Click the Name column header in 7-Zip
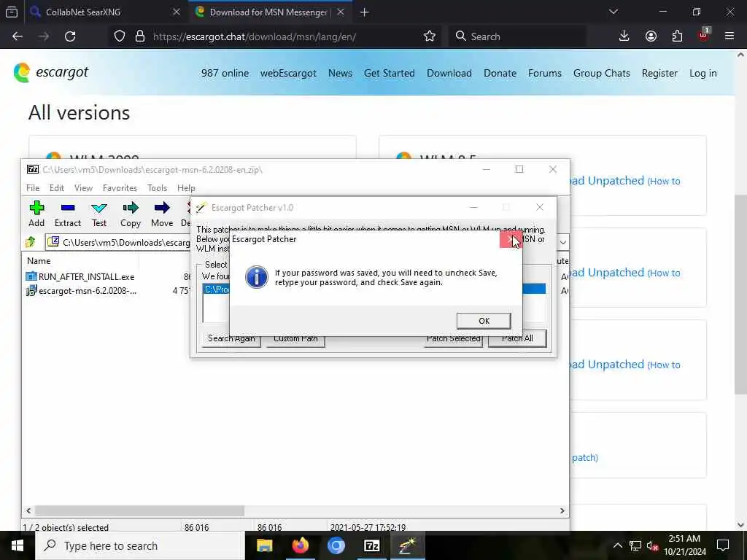The image size is (747, 560). point(39,261)
